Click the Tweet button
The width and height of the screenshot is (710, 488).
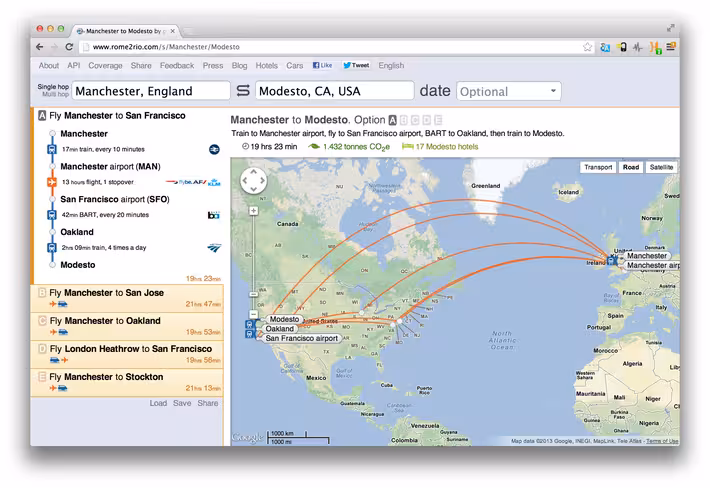356,65
